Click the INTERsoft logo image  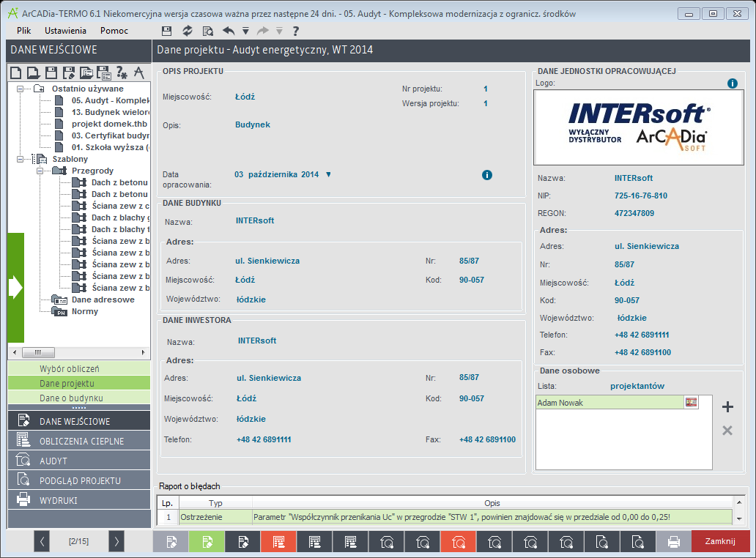pyautogui.click(x=638, y=127)
